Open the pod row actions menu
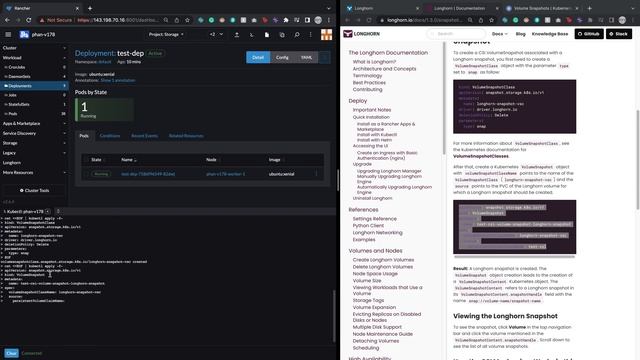The image size is (640, 360). pyautogui.click(x=316, y=174)
